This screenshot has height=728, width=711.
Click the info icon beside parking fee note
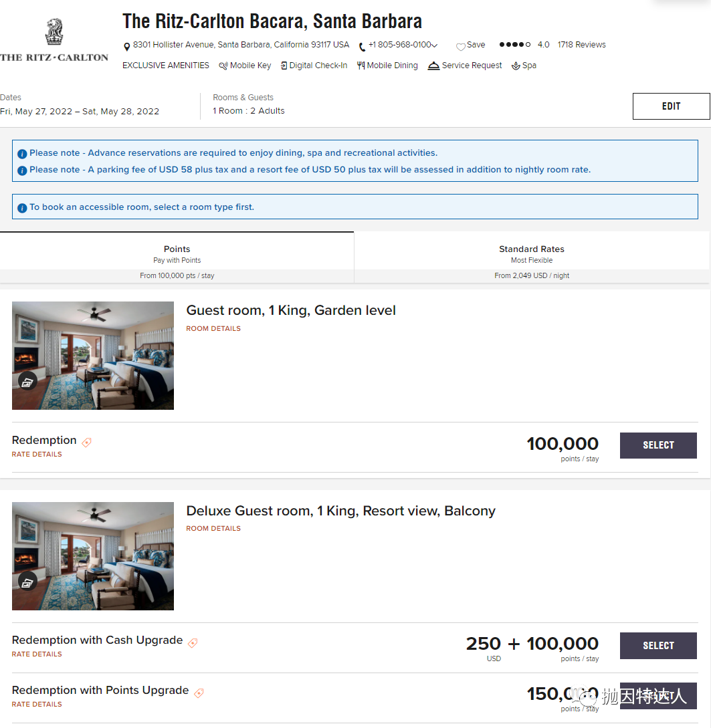pos(22,170)
